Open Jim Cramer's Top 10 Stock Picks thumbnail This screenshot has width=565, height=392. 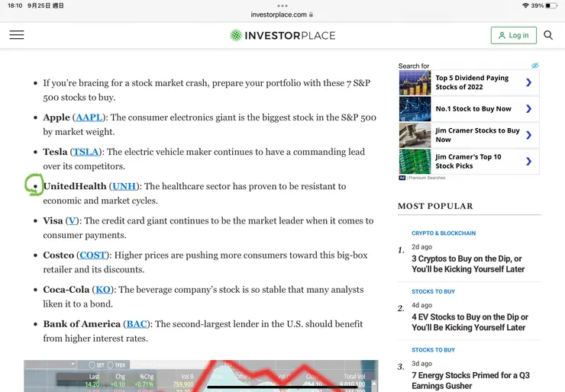click(415, 161)
